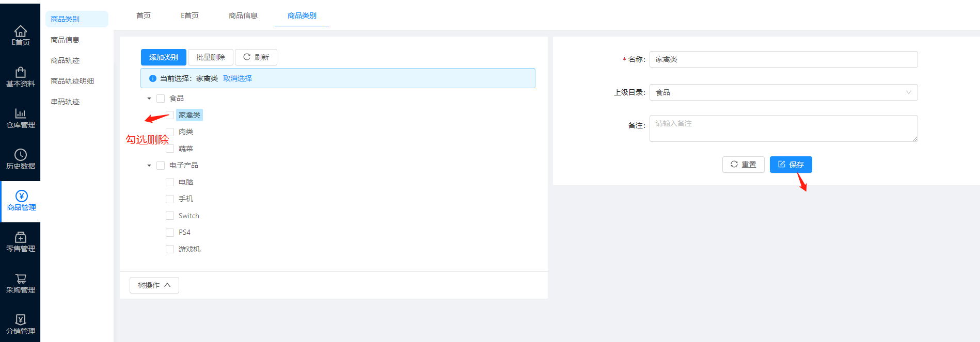The width and height of the screenshot is (980, 342).
Task: Select the 游戏机 tree label
Action: pos(189,249)
